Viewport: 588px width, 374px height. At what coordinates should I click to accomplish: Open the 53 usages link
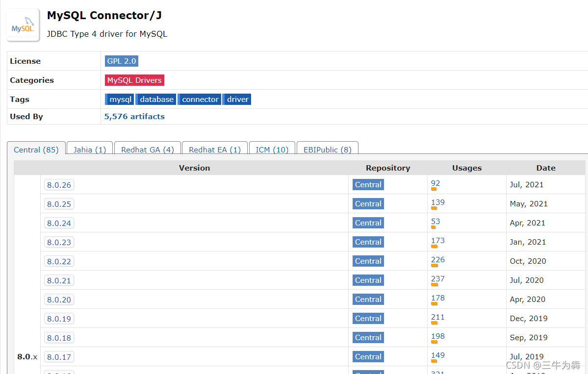(435, 222)
